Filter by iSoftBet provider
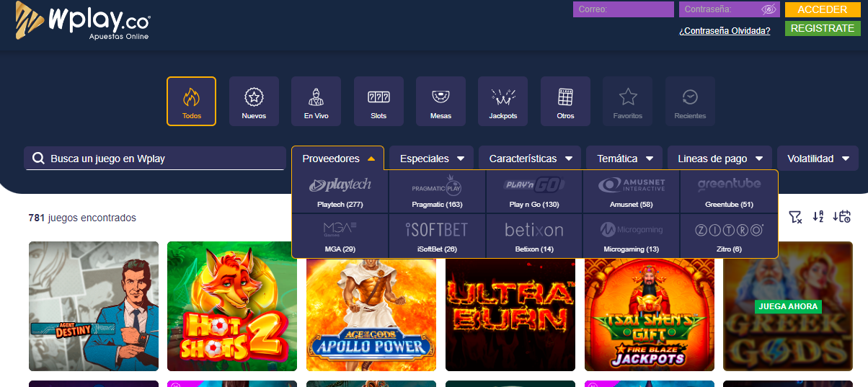Viewport: 868px width, 387px height. point(437,236)
